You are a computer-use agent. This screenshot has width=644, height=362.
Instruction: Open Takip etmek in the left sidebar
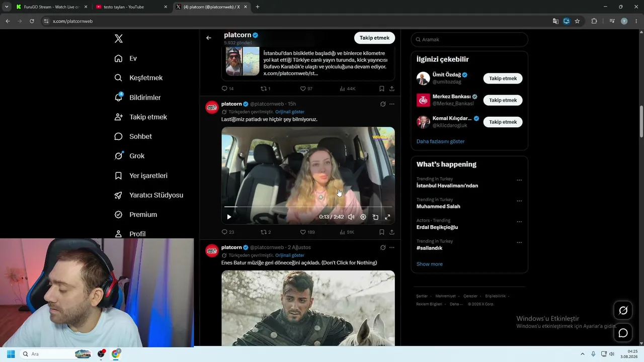pyautogui.click(x=141, y=117)
